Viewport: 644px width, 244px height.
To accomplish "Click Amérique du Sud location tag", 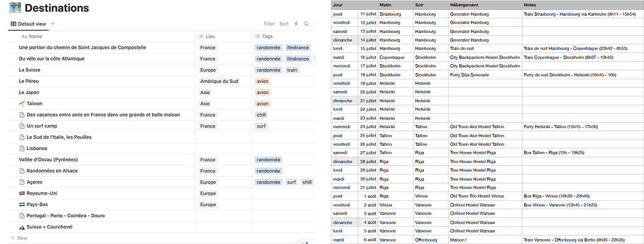I will click(x=219, y=81).
